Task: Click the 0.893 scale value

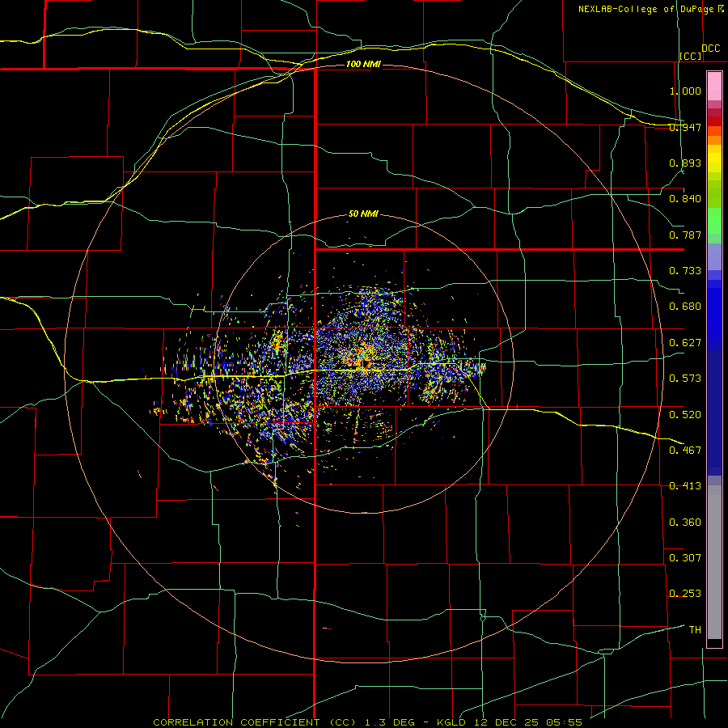Action: [x=685, y=163]
